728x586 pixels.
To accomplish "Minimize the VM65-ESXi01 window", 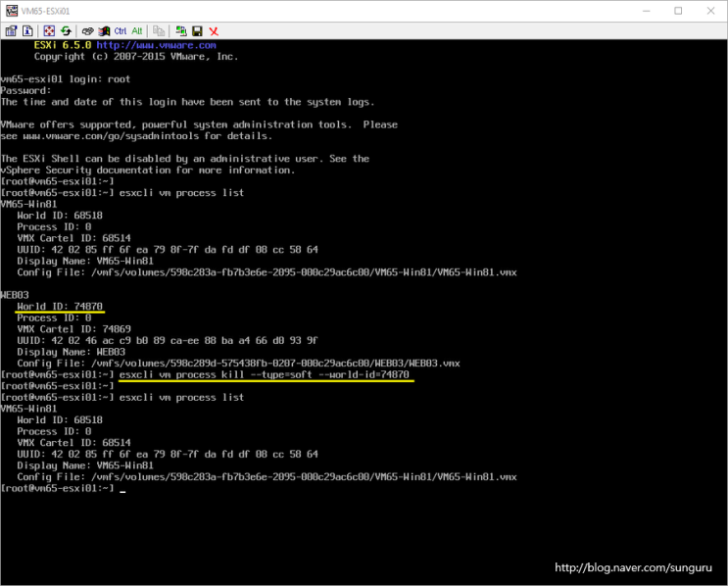I will pyautogui.click(x=647, y=11).
